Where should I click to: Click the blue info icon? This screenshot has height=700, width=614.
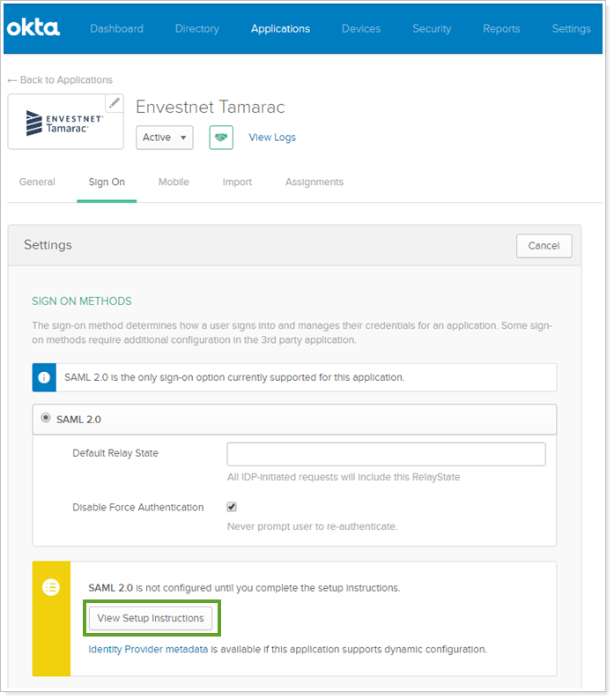click(45, 376)
